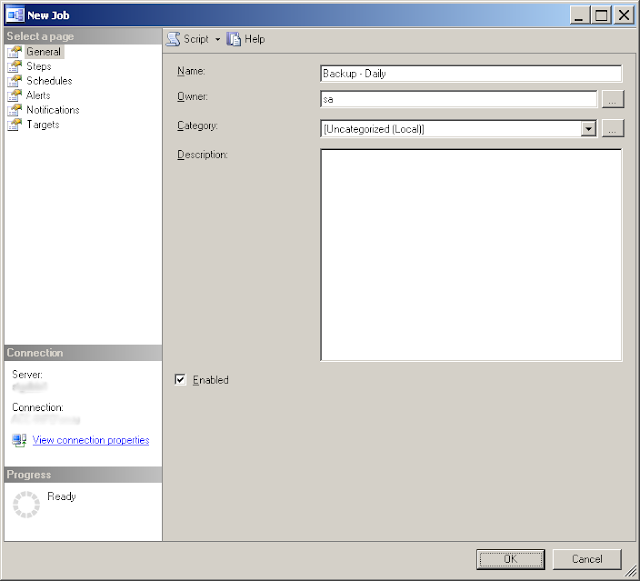Click the Name: label
This screenshot has width=640, height=581.
pos(191,71)
